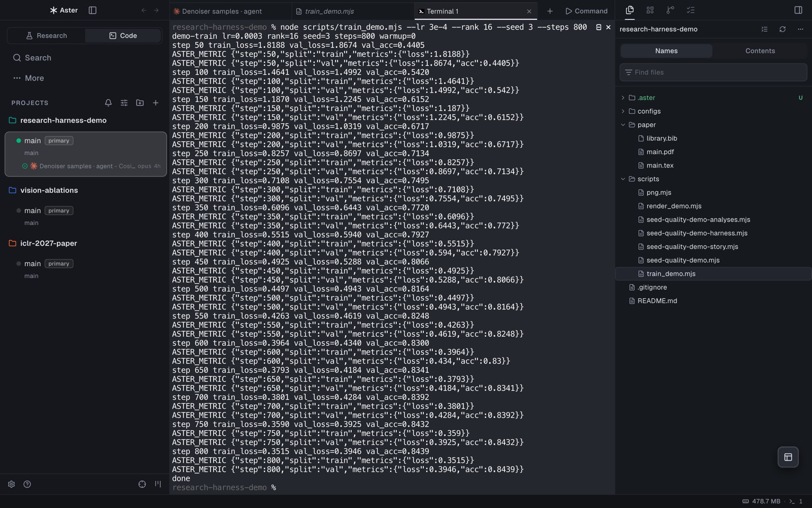Create new project with plus icon
Image resolution: width=812 pixels, height=508 pixels.
click(156, 103)
